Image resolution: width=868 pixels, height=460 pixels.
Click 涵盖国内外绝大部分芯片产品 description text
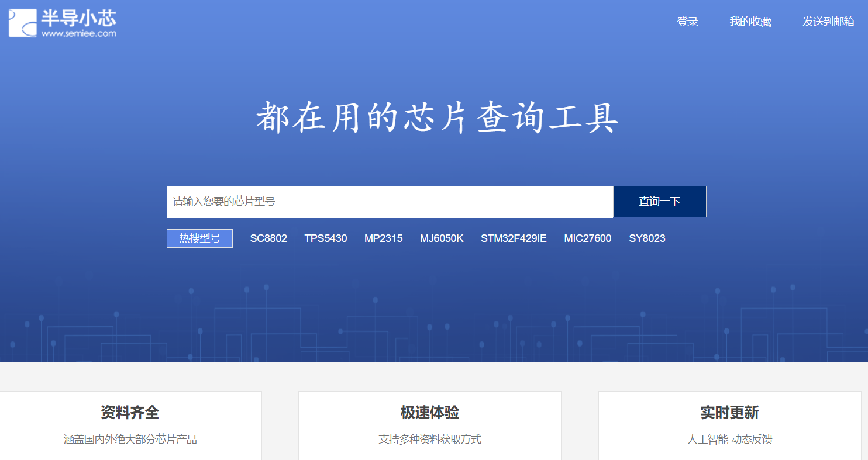(130, 439)
